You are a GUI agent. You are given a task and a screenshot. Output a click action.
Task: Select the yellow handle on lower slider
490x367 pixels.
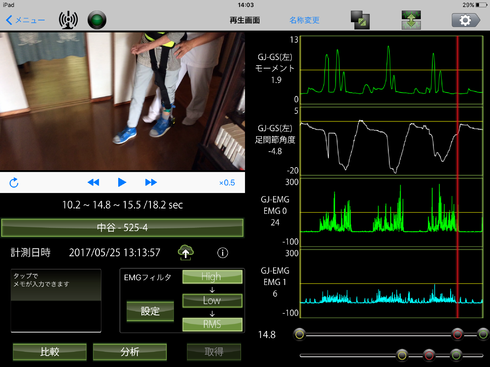(x=402, y=355)
